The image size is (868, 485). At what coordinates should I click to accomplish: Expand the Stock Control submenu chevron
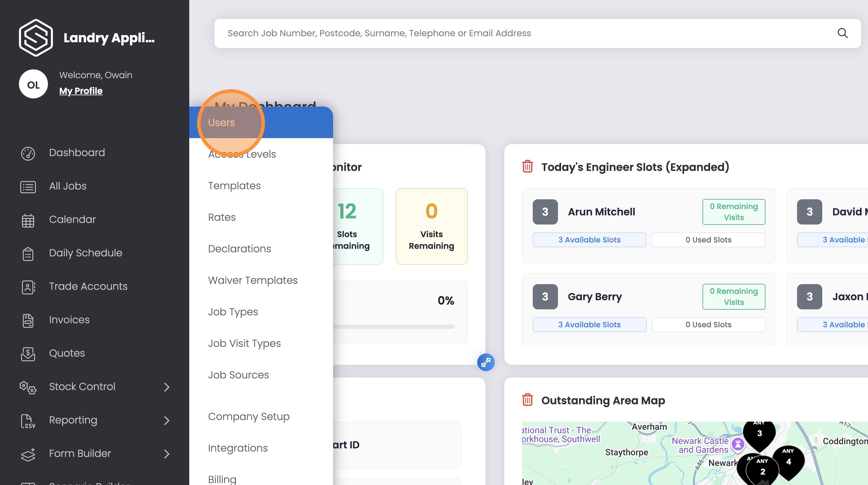[167, 387]
